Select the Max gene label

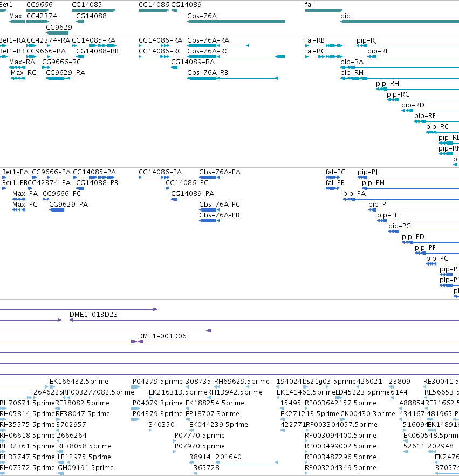pos(16,16)
